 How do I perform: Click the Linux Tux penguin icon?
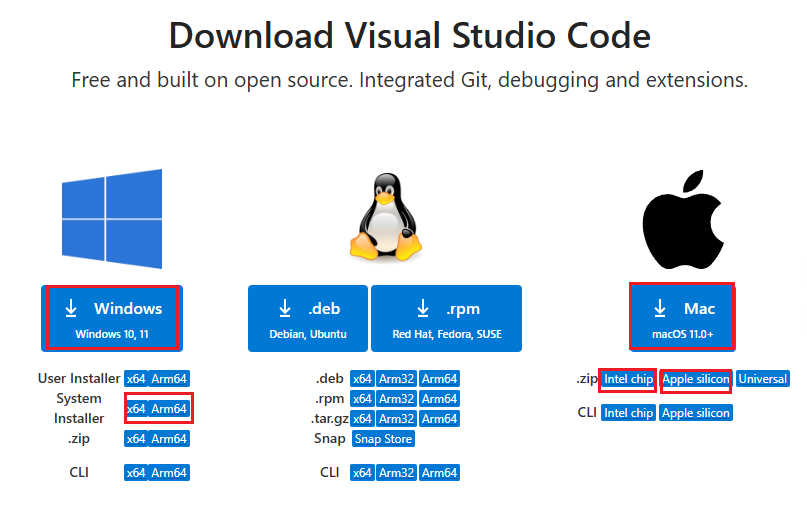tap(385, 216)
